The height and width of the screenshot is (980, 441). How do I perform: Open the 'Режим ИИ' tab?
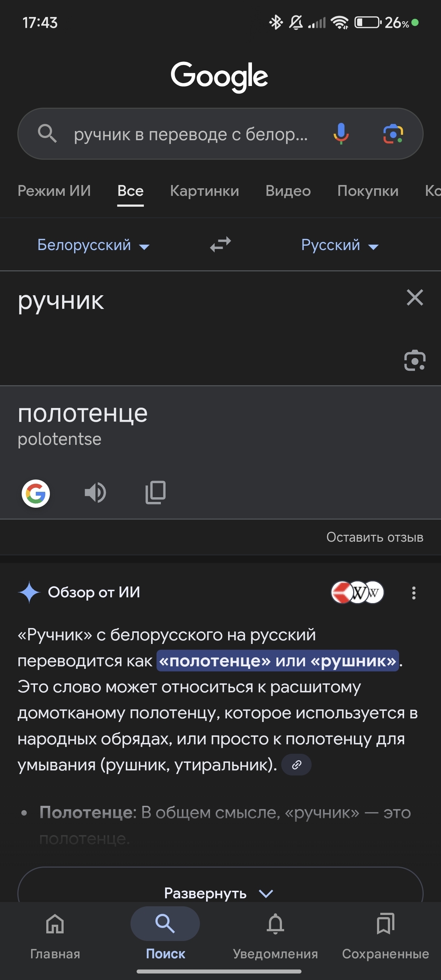tap(55, 191)
